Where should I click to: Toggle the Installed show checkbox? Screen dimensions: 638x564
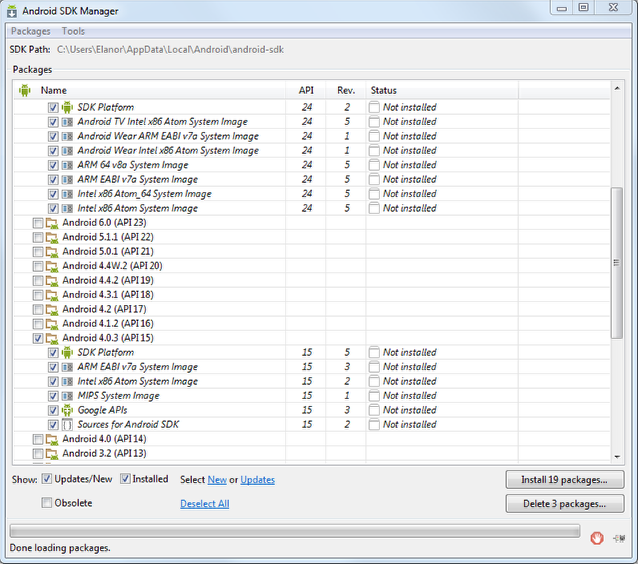coord(125,479)
